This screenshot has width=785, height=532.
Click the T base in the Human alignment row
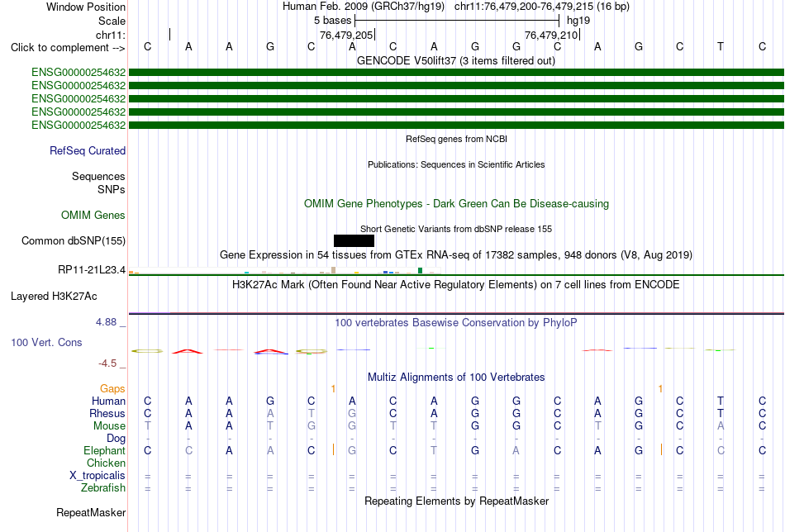(720, 401)
